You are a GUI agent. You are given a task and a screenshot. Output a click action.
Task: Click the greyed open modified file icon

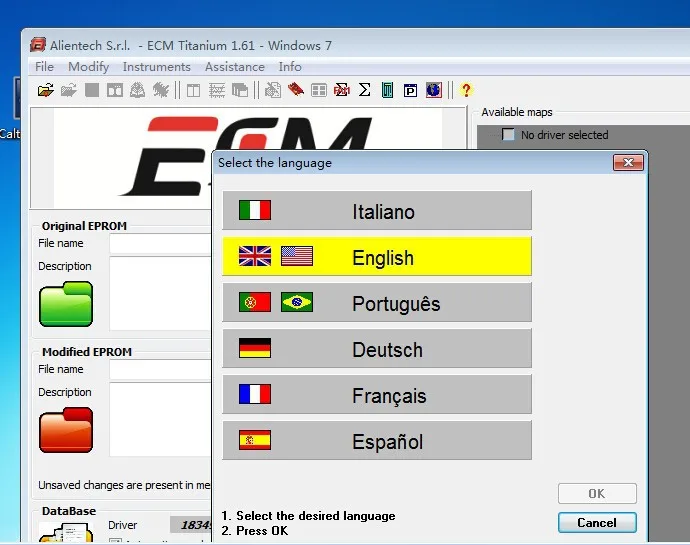[x=69, y=90]
